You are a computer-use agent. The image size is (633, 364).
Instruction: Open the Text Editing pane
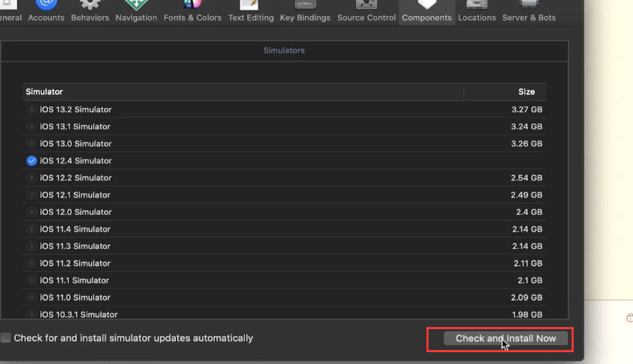(251, 11)
